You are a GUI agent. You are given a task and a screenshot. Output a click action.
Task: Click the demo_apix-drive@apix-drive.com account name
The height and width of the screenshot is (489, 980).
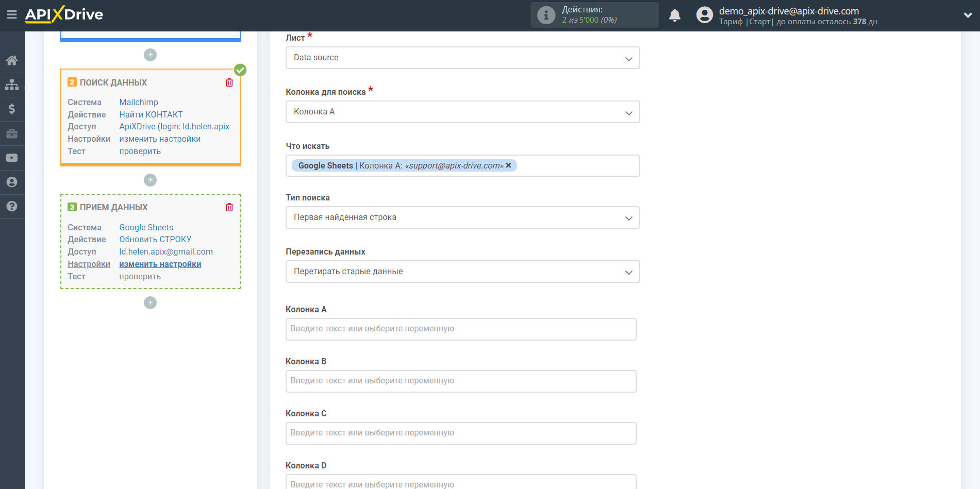point(789,11)
